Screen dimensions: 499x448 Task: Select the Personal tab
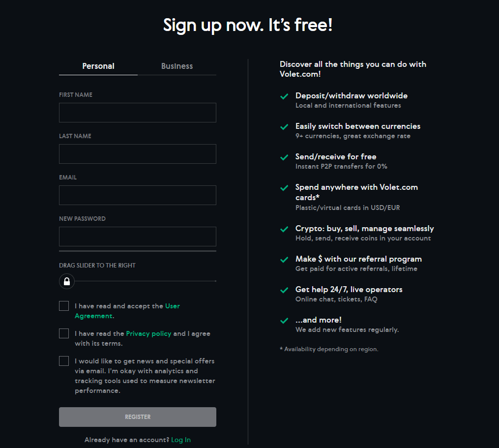(98, 66)
